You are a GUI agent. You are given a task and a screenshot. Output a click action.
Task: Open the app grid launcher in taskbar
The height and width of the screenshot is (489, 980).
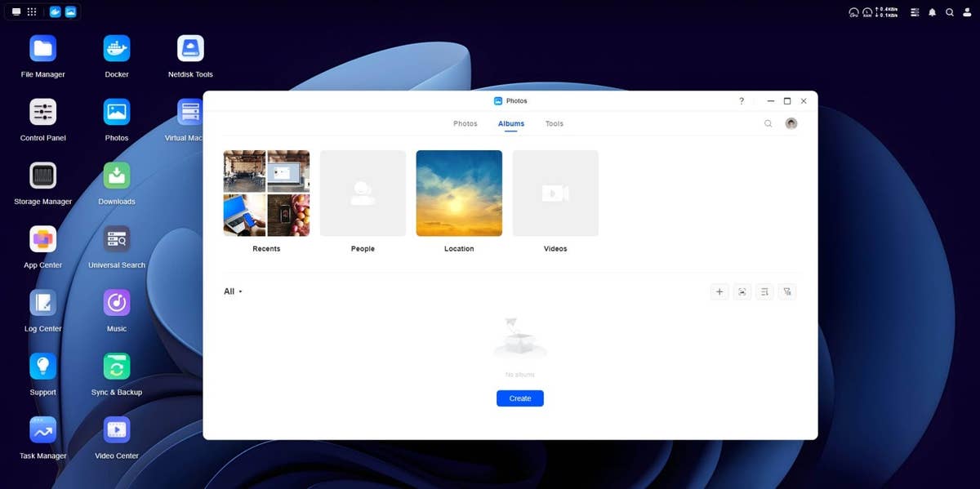[x=32, y=12]
